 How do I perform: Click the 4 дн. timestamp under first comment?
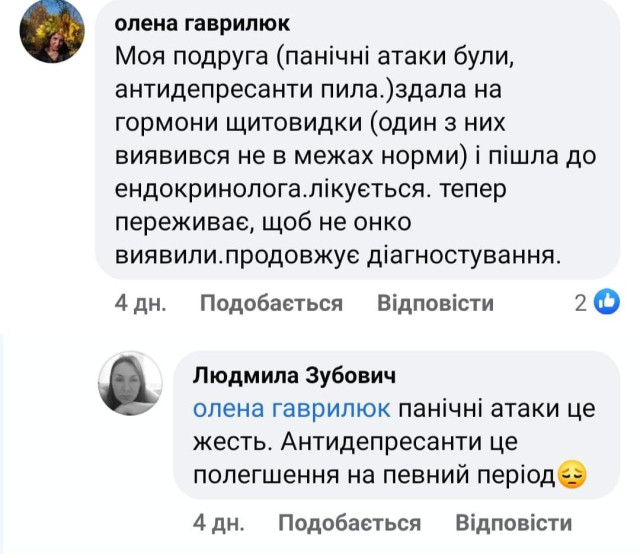pyautogui.click(x=138, y=303)
